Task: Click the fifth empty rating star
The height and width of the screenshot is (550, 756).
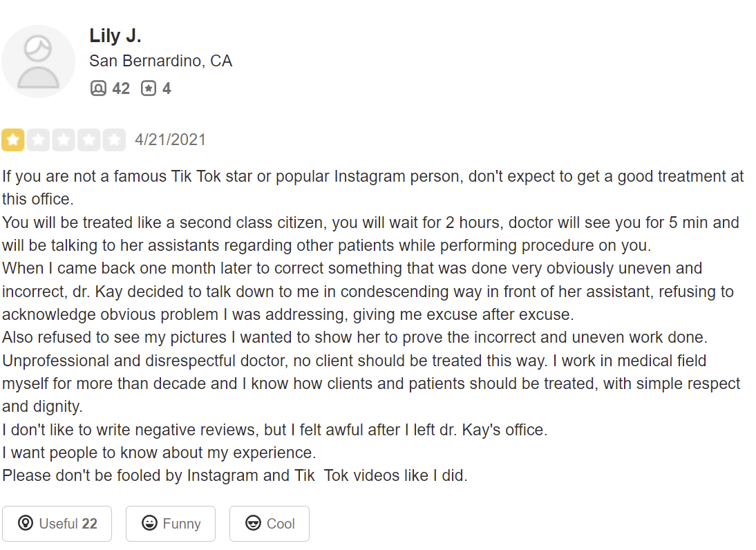Action: click(114, 140)
